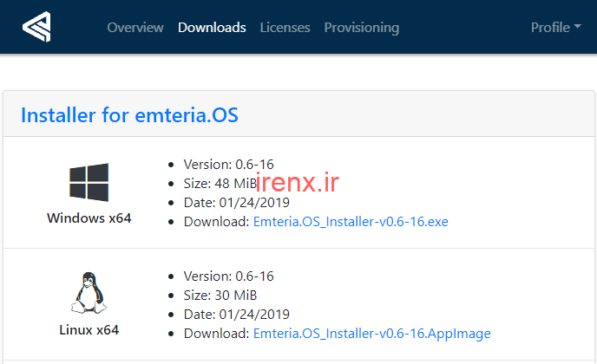Image resolution: width=597 pixels, height=364 pixels.
Task: Click the emteria logo in the navbar
Action: (x=37, y=27)
